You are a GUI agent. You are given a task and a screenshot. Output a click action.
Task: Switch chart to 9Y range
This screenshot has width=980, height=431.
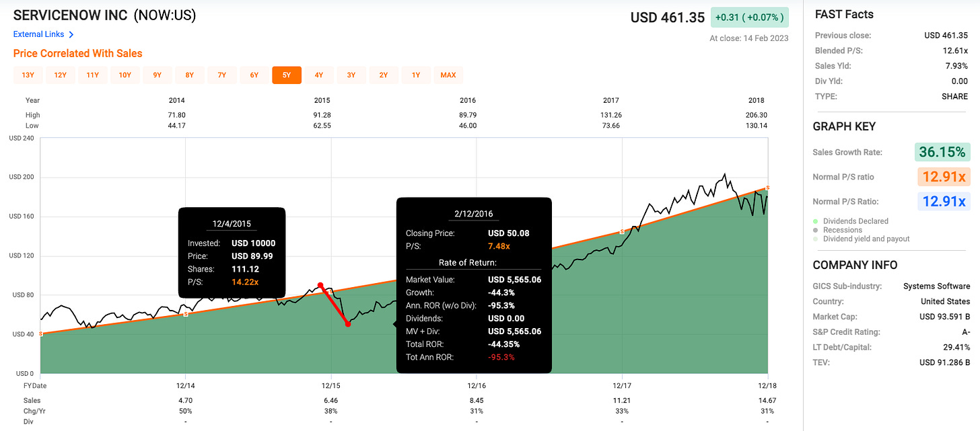pos(157,75)
